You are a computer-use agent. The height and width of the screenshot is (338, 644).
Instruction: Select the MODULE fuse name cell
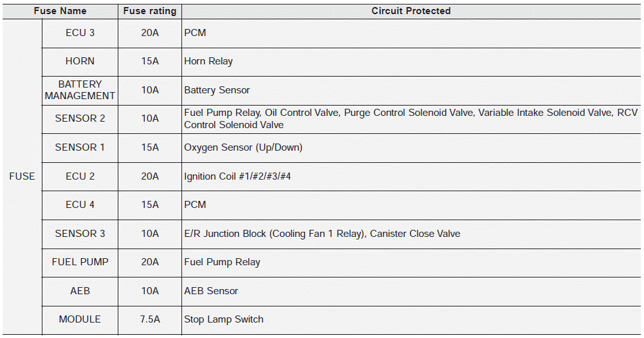point(80,319)
